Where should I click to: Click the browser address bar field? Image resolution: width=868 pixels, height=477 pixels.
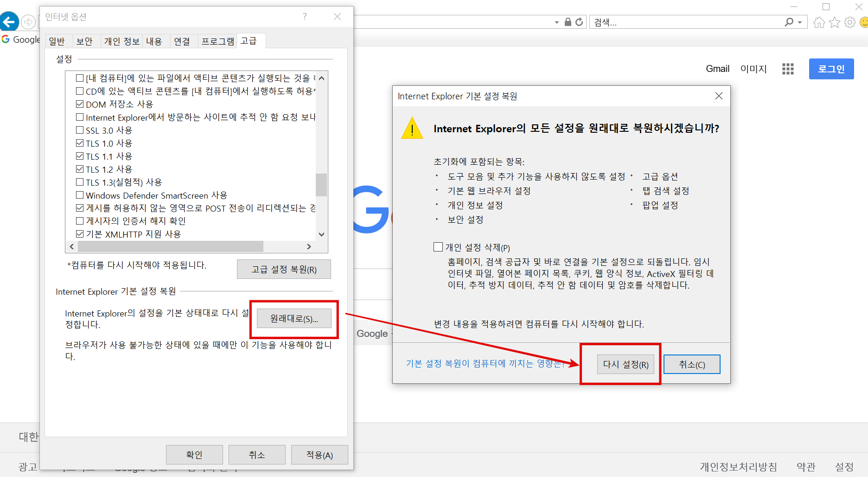(452, 22)
